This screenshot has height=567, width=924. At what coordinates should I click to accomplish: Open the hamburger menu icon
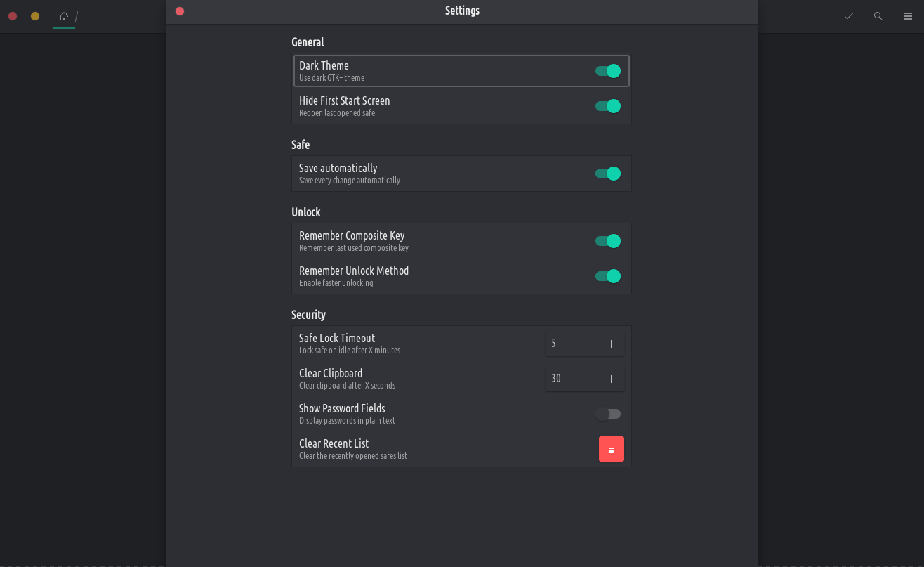tap(907, 16)
